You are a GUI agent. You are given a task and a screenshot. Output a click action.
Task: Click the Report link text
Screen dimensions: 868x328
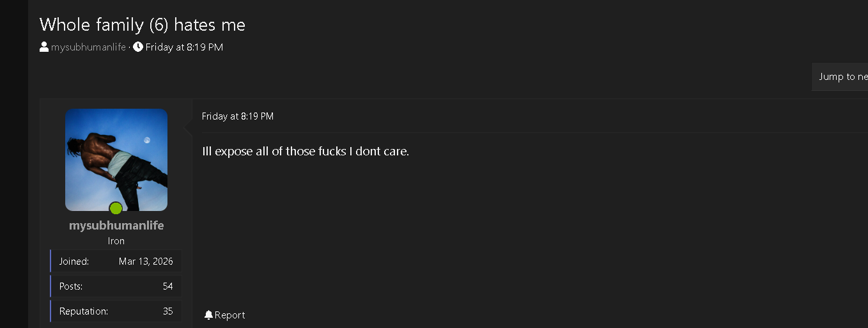click(229, 315)
